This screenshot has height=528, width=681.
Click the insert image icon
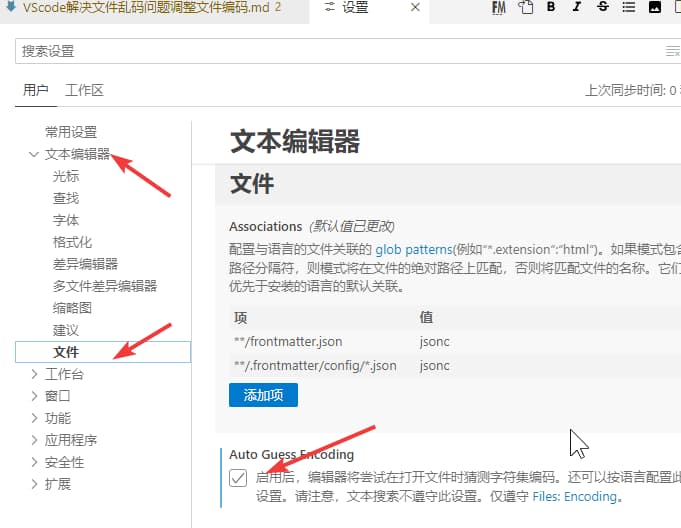pyautogui.click(x=654, y=8)
